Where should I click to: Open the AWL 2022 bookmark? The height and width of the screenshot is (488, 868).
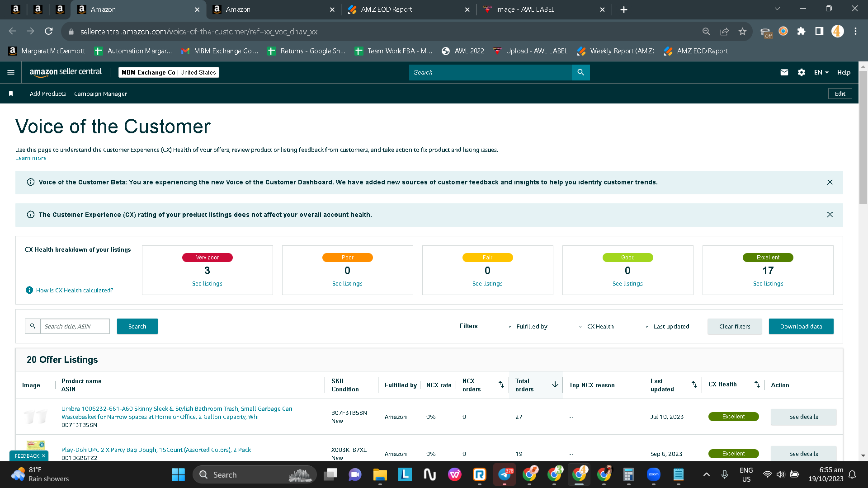click(463, 51)
